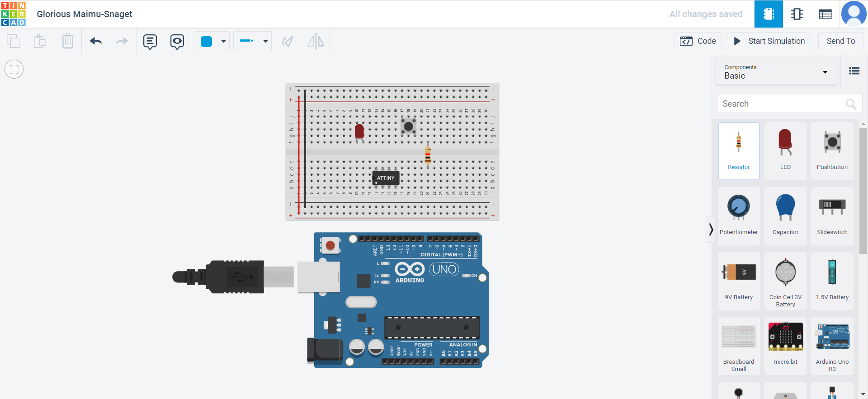The width and height of the screenshot is (868, 399).
Task: Click the components panel scrollbar
Action: click(x=863, y=191)
